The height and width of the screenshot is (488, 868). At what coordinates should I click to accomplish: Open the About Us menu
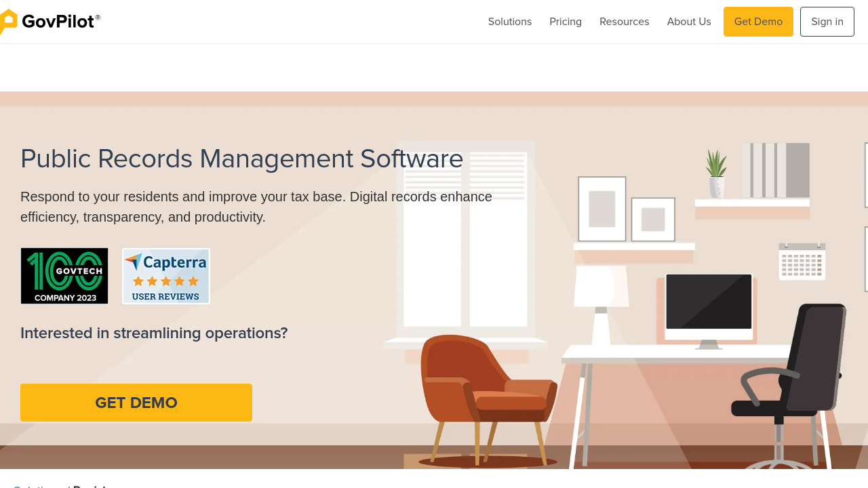pyautogui.click(x=688, y=22)
